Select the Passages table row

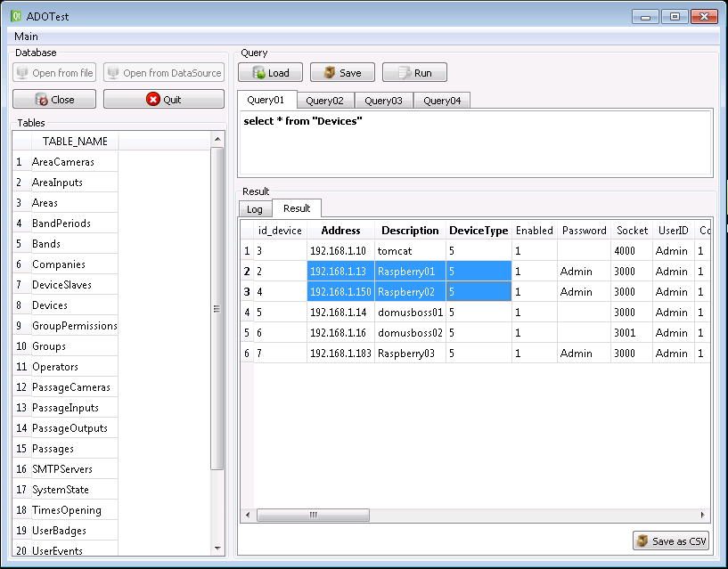tap(74, 448)
